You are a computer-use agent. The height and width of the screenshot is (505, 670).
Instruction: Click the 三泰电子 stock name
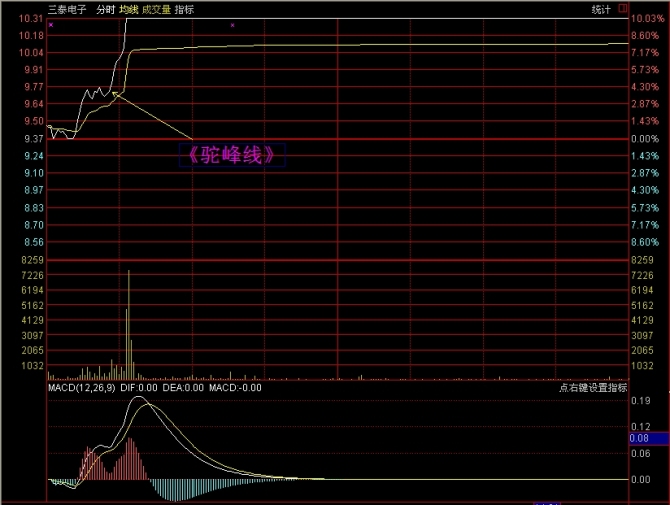click(67, 9)
